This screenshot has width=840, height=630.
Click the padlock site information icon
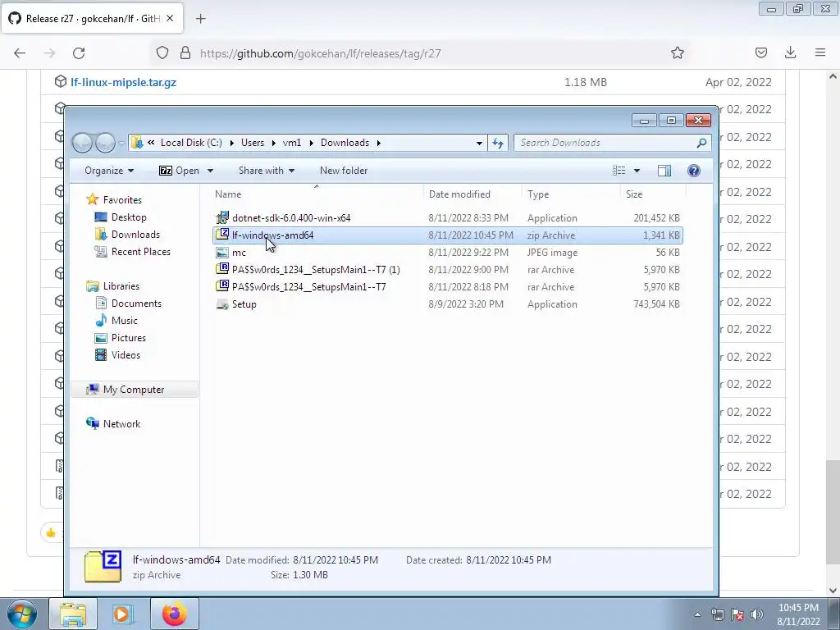pos(185,52)
